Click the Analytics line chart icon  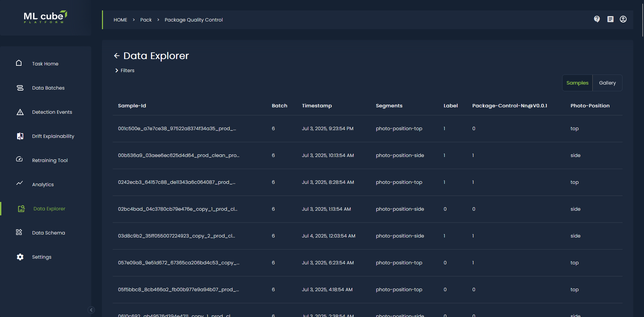(x=19, y=183)
